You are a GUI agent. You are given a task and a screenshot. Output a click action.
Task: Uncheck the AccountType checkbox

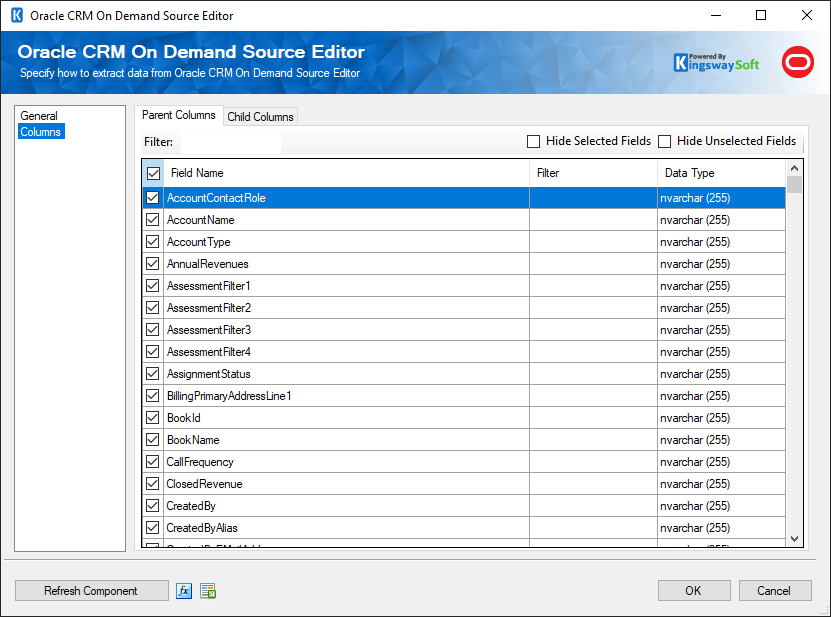(x=153, y=242)
